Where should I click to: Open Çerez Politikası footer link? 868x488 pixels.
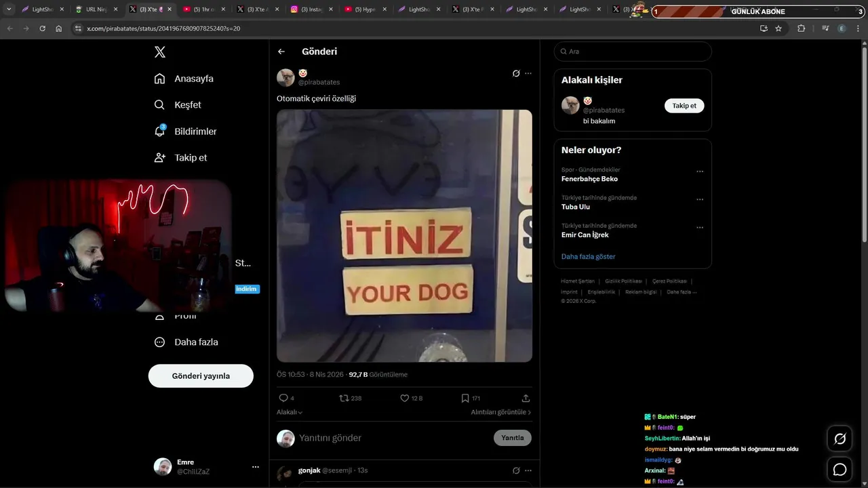(669, 281)
